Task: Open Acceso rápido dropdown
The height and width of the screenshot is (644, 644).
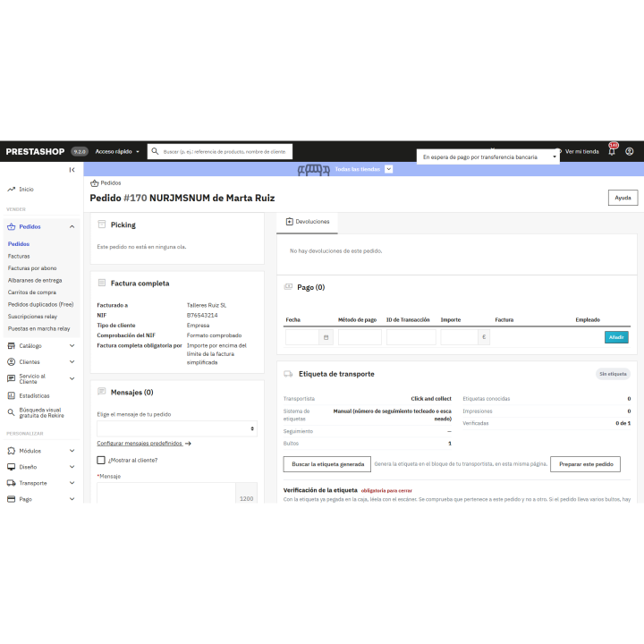Action: pos(117,151)
